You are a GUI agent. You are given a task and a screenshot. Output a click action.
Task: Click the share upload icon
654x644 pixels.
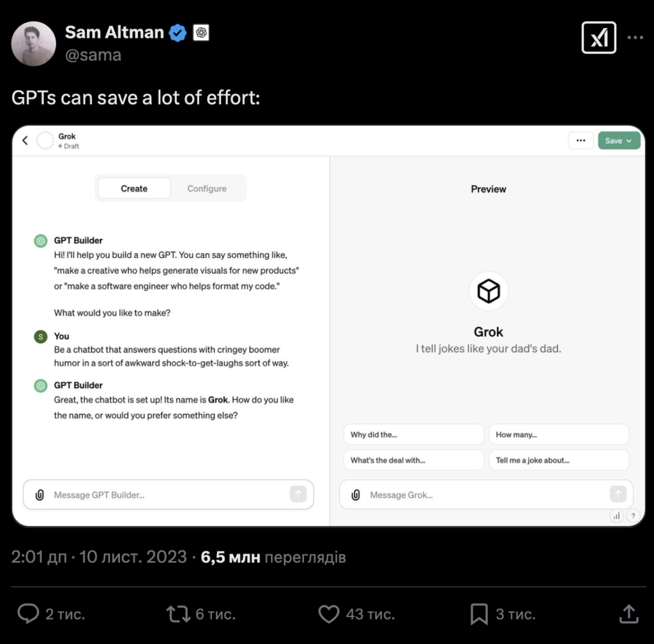(629, 614)
